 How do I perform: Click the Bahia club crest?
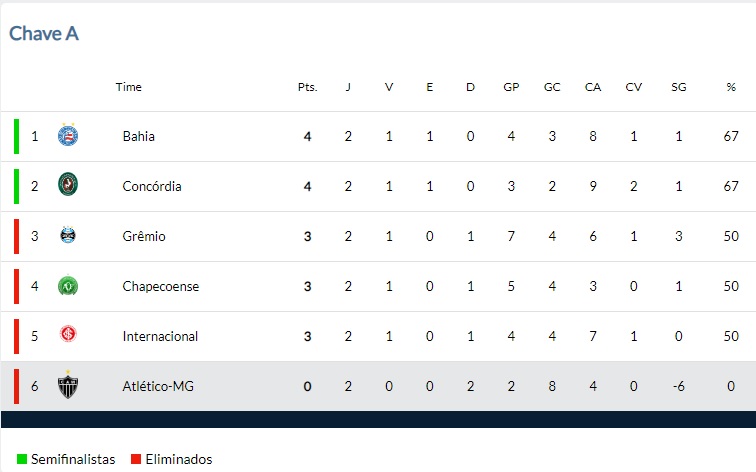pos(68,135)
